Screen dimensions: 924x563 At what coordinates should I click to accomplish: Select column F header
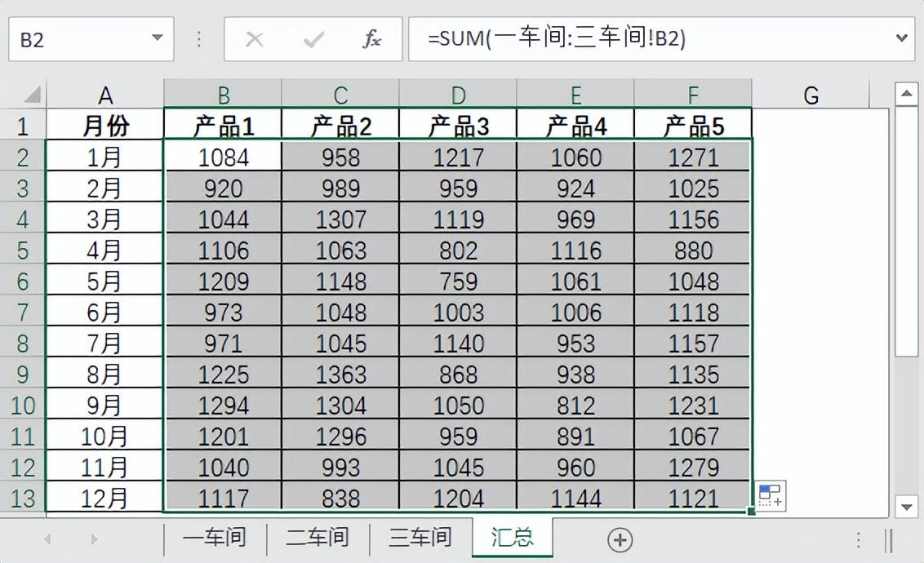(693, 94)
